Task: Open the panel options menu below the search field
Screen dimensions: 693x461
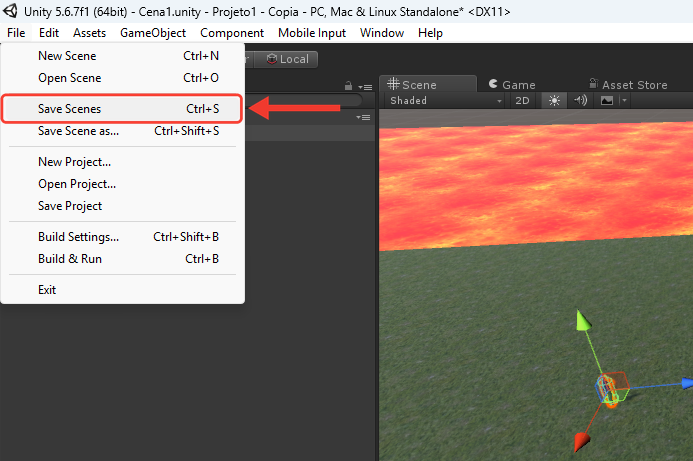Action: point(363,117)
